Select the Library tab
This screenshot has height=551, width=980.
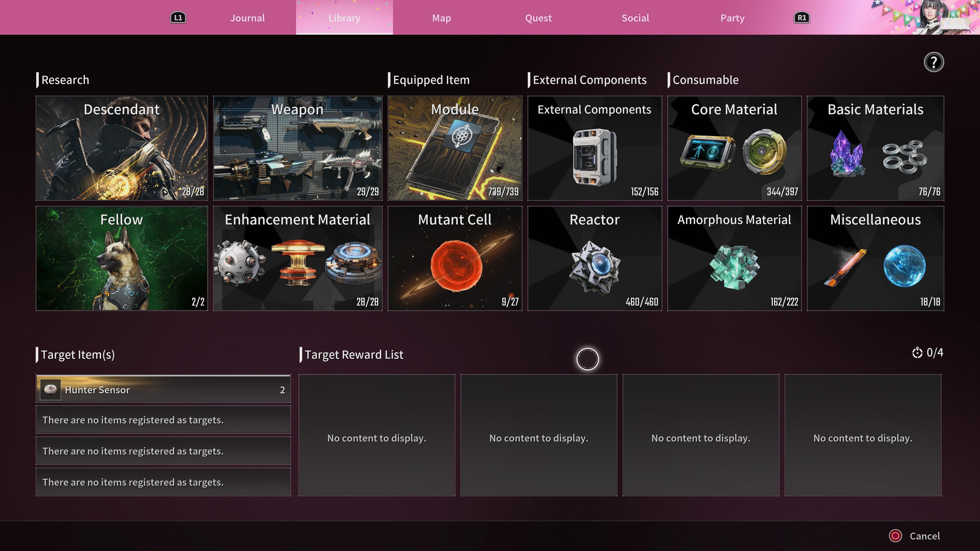coord(344,18)
